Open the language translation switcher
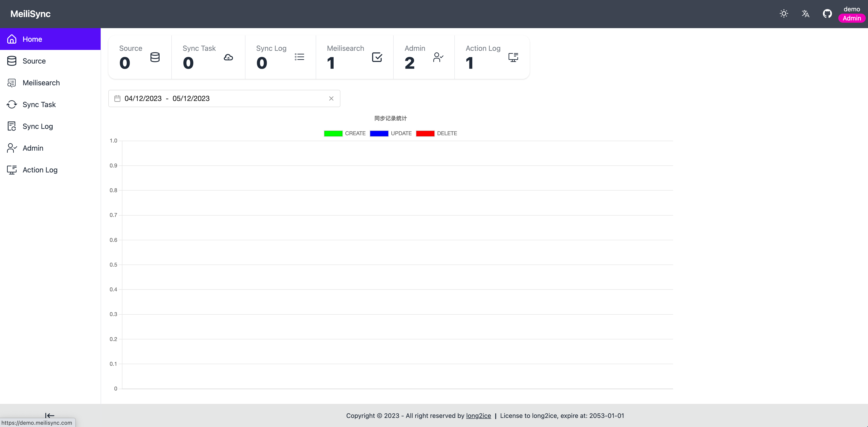Screen dimensions: 868x427 805,14
